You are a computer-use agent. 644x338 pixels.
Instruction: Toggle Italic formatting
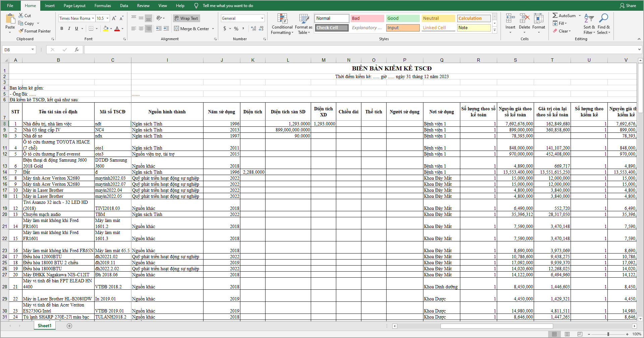(69, 29)
